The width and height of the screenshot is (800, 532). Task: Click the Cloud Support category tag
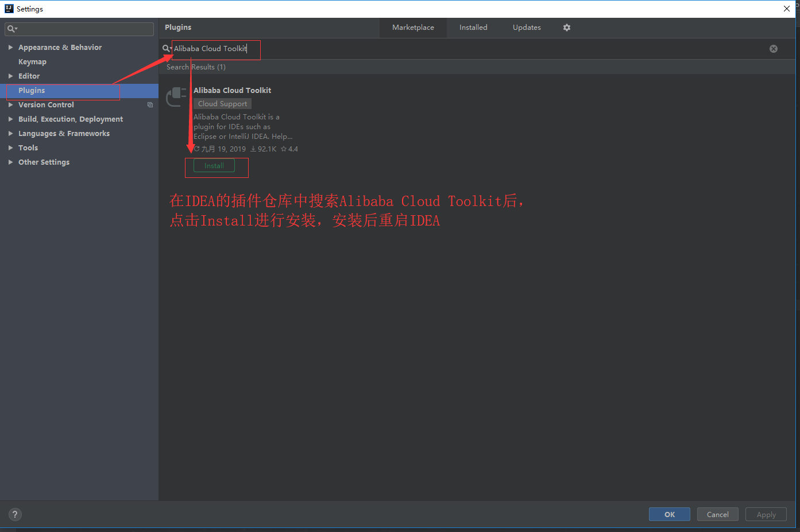pyautogui.click(x=222, y=104)
